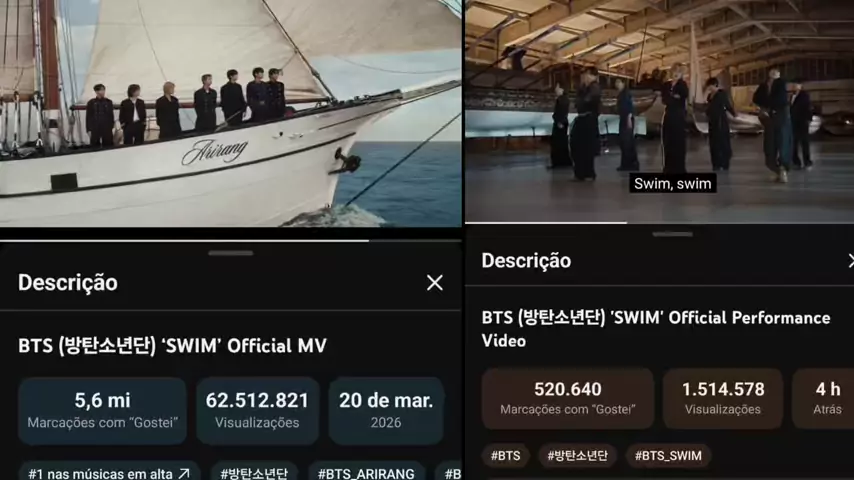Screen dimensions: 854x480
Task: Click the #1 nas músicas em alta chip
Action: point(109,472)
